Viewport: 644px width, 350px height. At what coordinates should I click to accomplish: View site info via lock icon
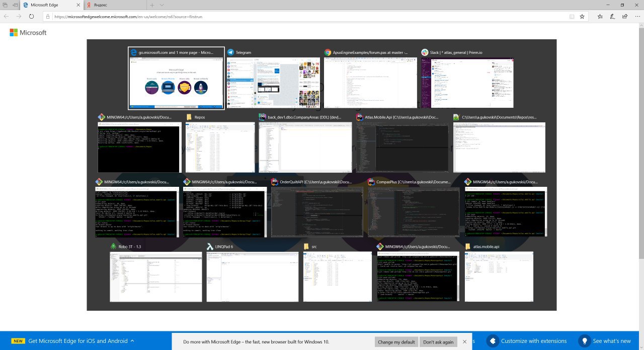tap(48, 16)
